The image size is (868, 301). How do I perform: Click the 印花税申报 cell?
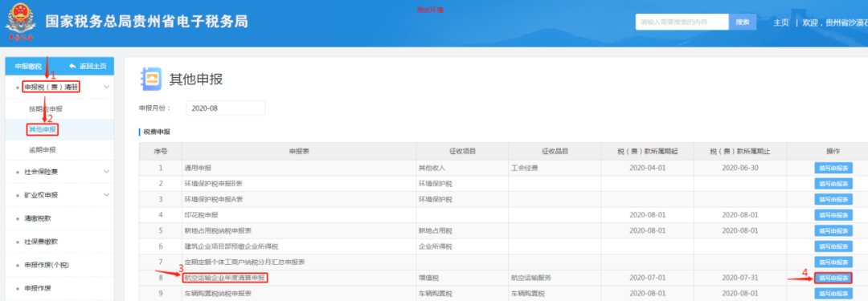pyautogui.click(x=298, y=214)
